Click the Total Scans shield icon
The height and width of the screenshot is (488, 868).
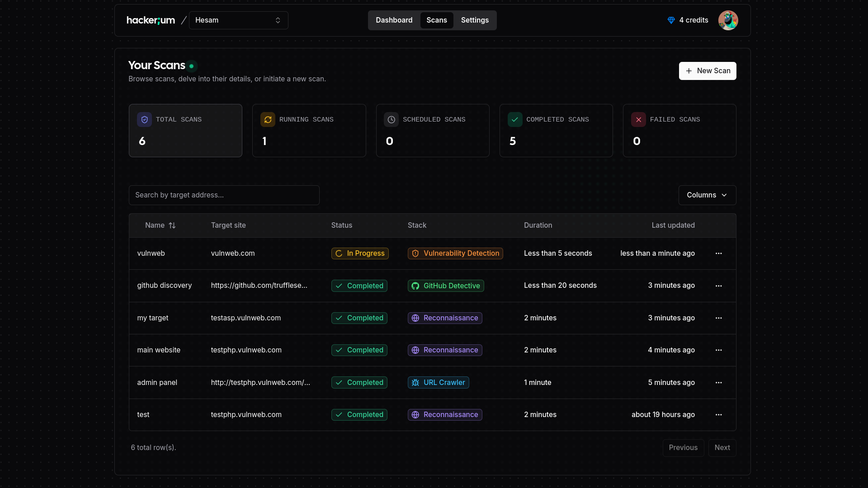click(144, 119)
